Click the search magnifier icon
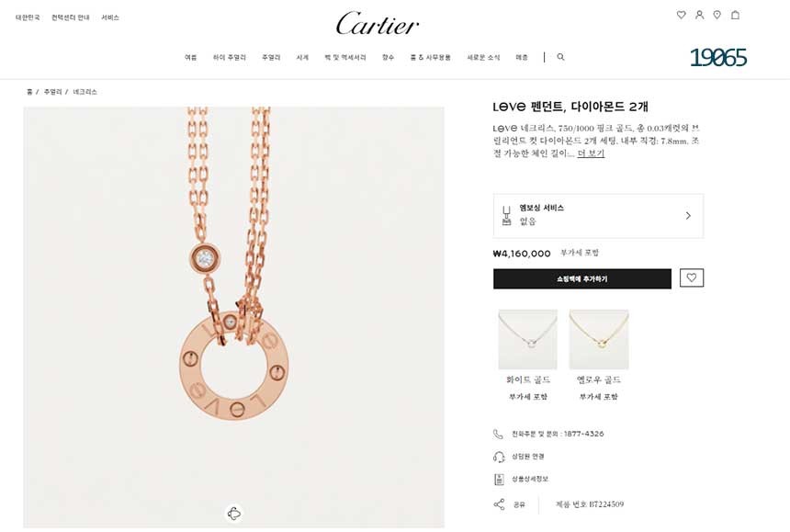This screenshot has width=790, height=532. tap(560, 57)
